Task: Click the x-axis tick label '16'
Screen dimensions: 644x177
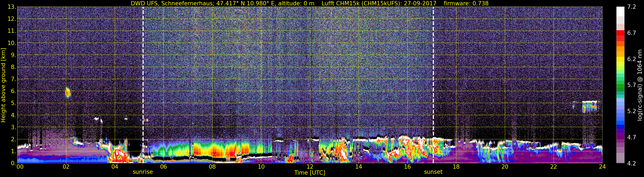Action: 407,167
